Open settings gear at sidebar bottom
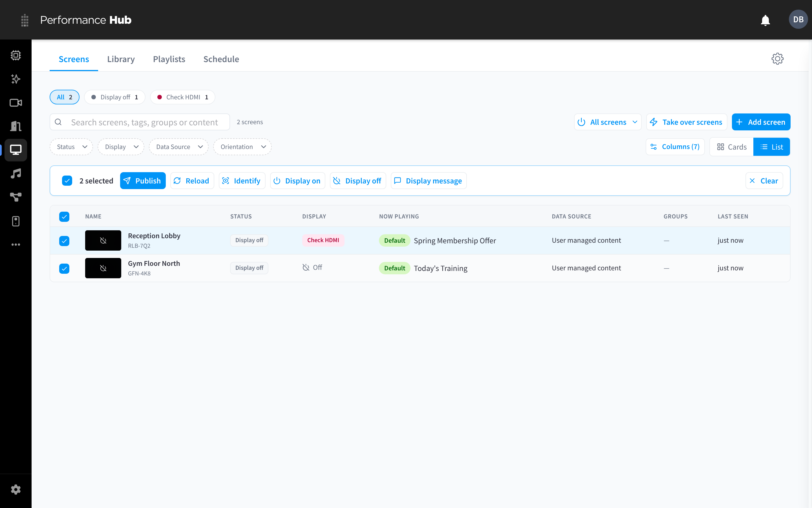The width and height of the screenshot is (812, 508). pyautogui.click(x=16, y=490)
